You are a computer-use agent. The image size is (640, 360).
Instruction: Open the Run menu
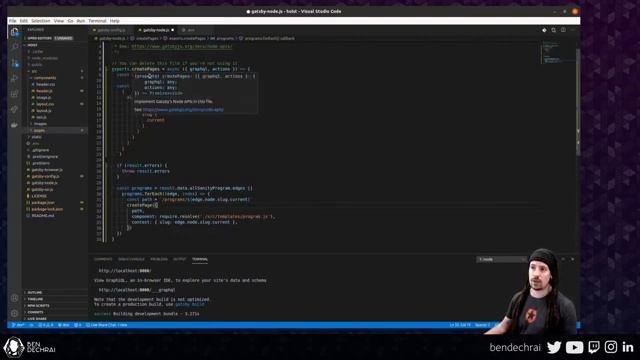point(80,21)
